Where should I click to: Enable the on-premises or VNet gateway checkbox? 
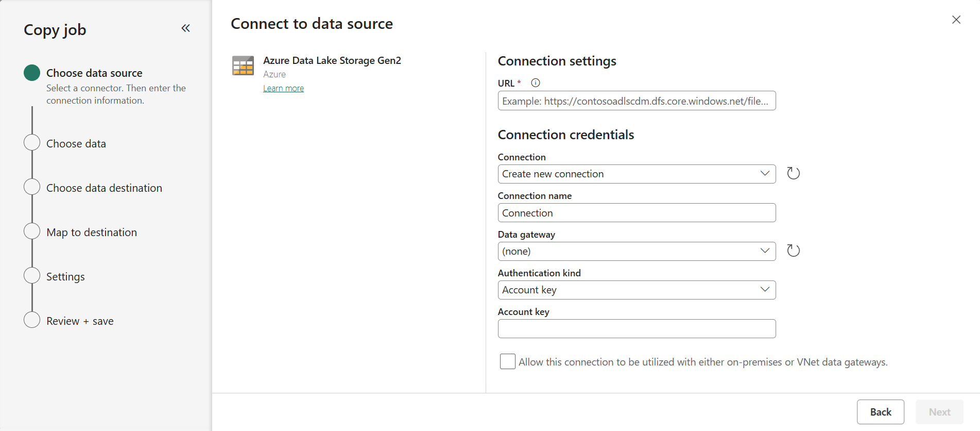(x=507, y=361)
